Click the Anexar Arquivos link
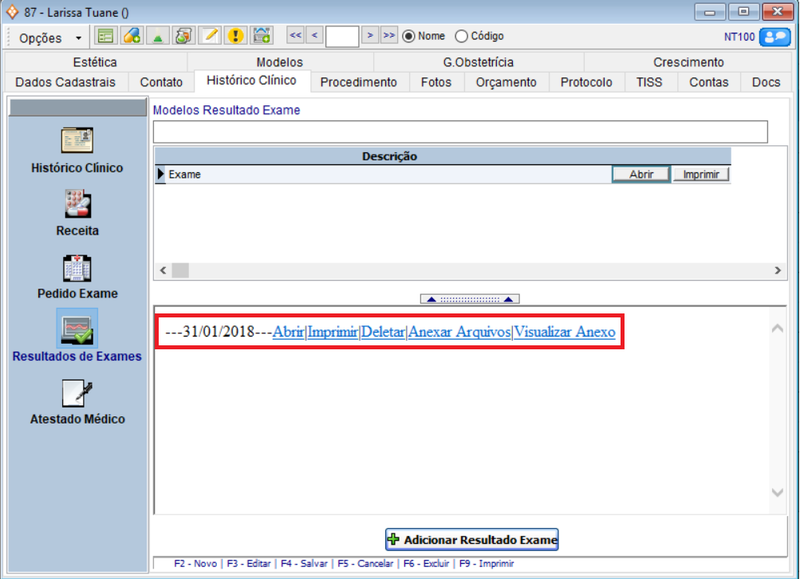This screenshot has height=579, width=800. pyautogui.click(x=459, y=332)
